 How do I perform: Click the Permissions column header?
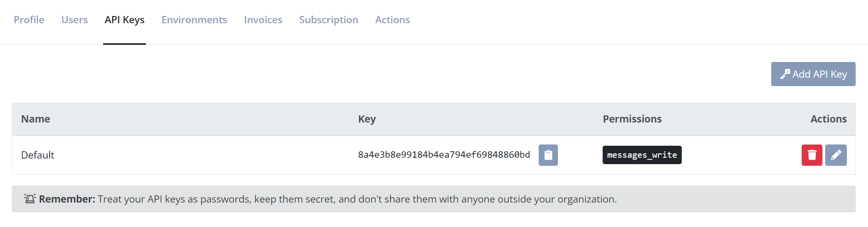(632, 119)
